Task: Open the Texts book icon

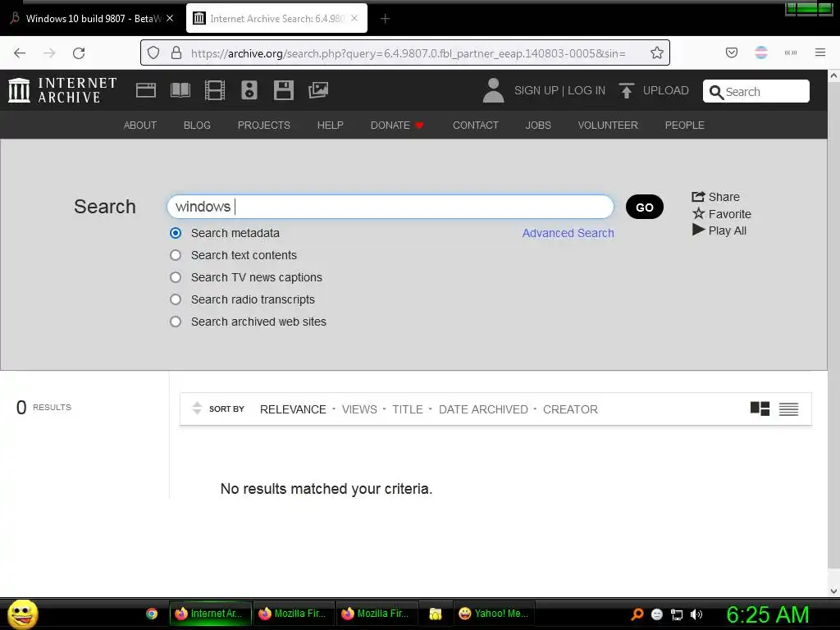Action: (180, 90)
